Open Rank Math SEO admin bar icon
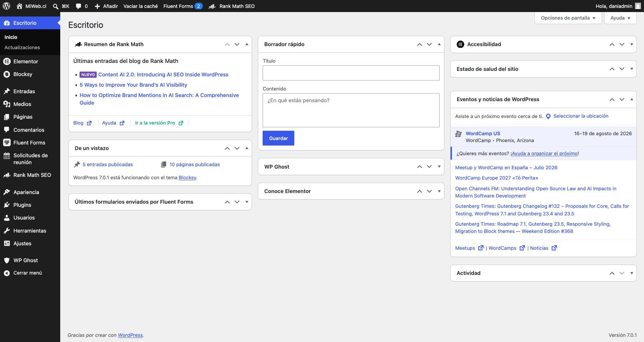Screen dimensions: 644x342 pos(212,6)
